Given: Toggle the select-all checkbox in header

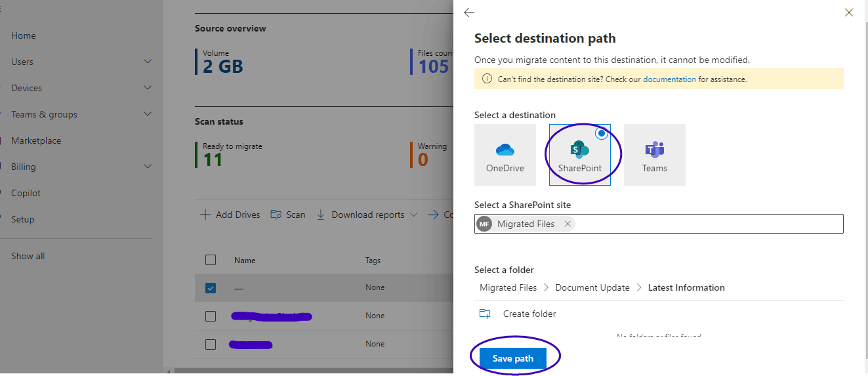Looking at the screenshot, I should coord(211,260).
